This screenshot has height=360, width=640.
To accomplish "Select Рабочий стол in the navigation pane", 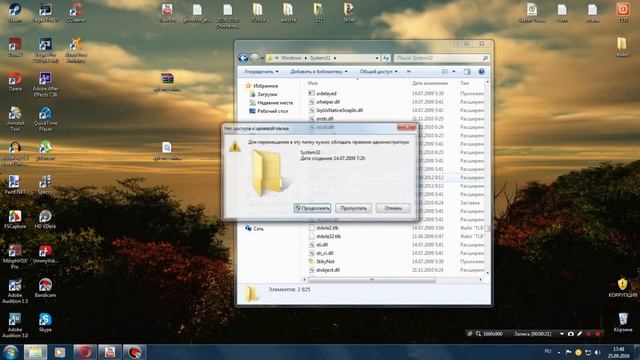I will tap(272, 111).
